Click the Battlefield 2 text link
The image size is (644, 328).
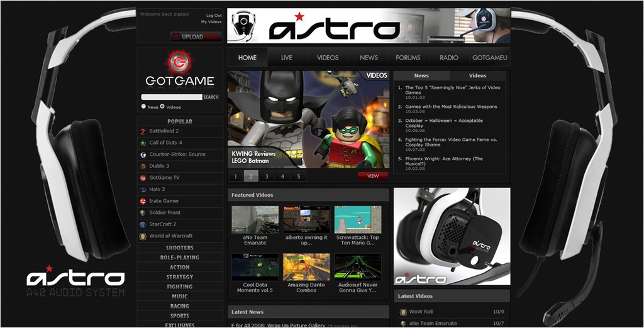pyautogui.click(x=164, y=131)
